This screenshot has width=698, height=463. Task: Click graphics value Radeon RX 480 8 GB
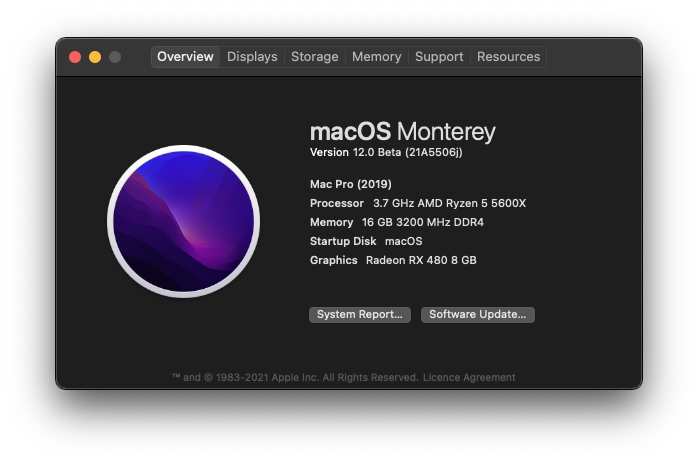[421, 260]
